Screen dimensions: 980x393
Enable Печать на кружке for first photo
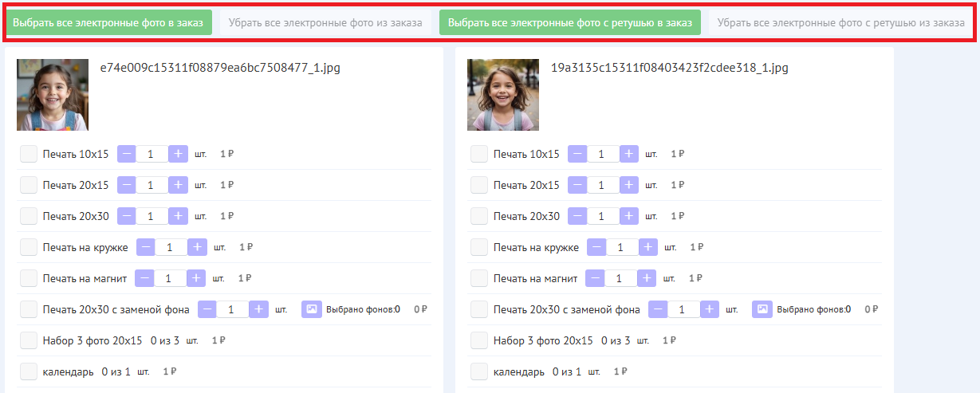pyautogui.click(x=29, y=247)
